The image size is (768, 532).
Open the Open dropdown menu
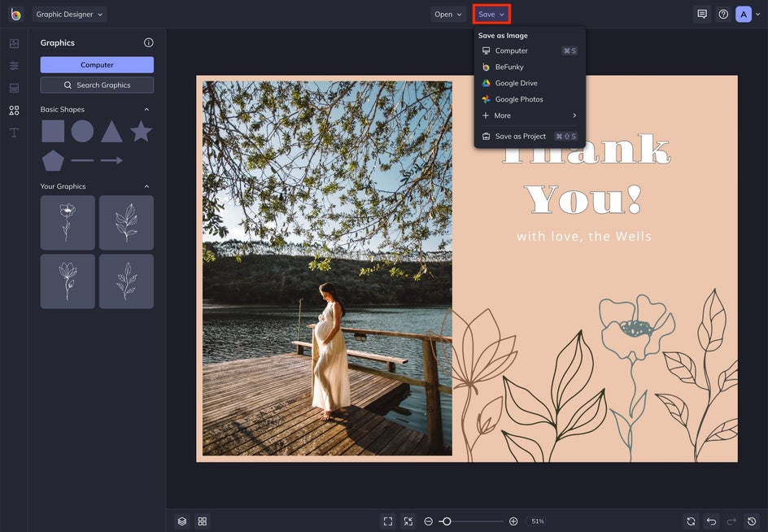(x=448, y=14)
